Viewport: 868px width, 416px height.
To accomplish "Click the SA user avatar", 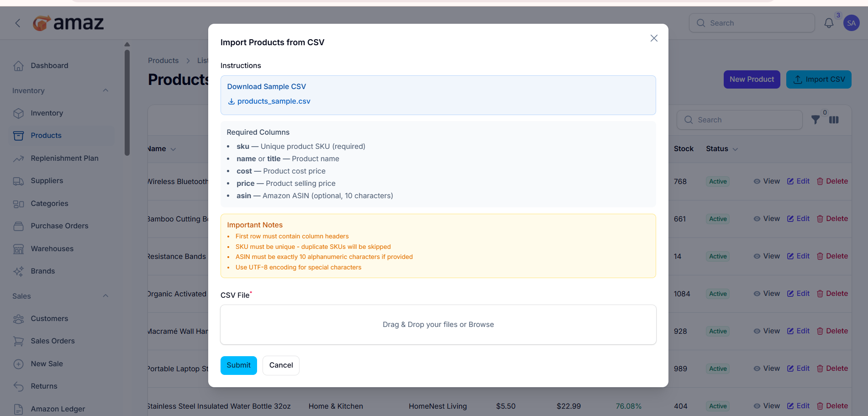I will [851, 23].
